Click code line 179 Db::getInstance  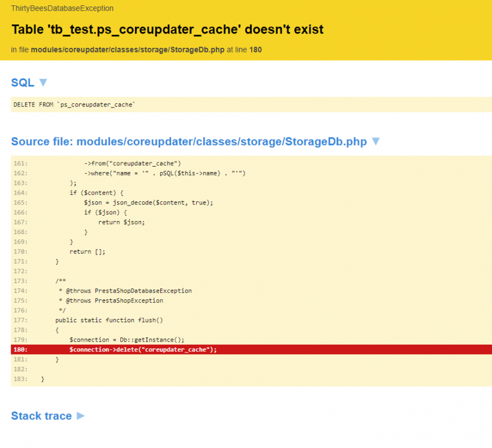(x=127, y=340)
